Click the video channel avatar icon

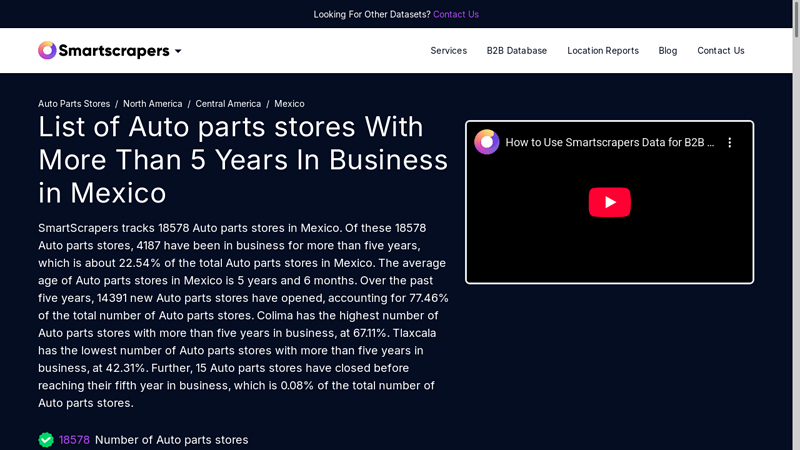487,142
